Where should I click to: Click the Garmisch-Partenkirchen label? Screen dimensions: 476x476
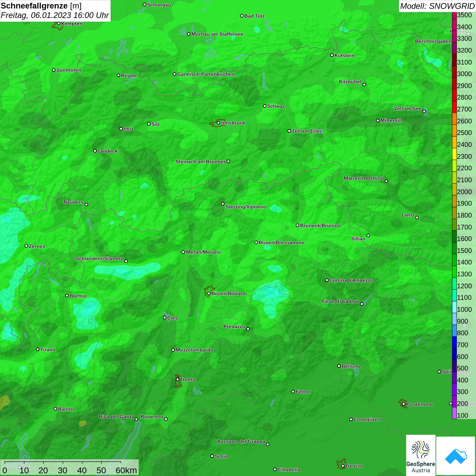tap(206, 74)
